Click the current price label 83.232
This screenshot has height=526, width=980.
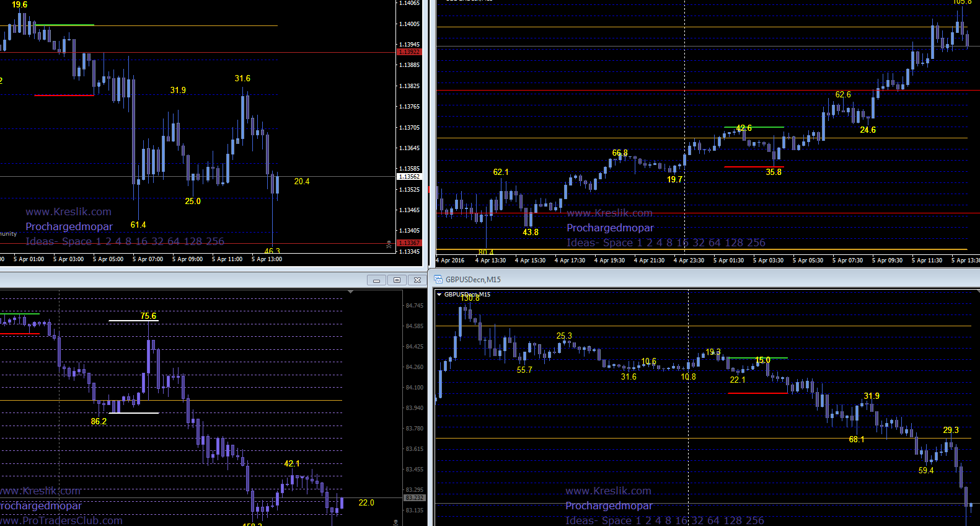[415, 498]
